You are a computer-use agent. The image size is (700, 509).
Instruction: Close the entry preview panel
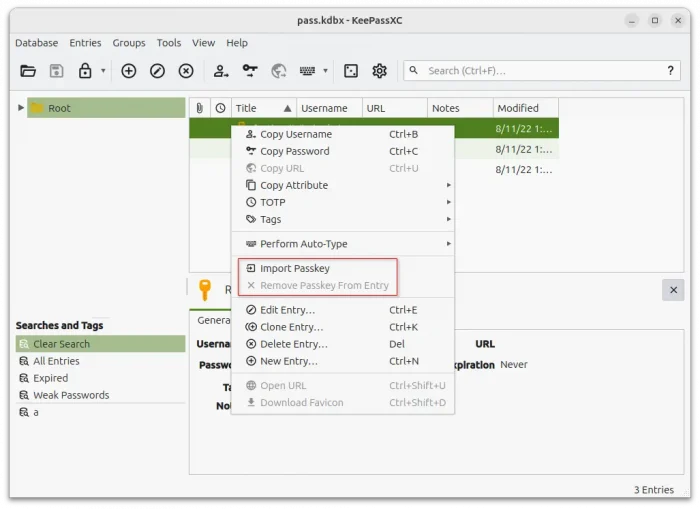(673, 289)
